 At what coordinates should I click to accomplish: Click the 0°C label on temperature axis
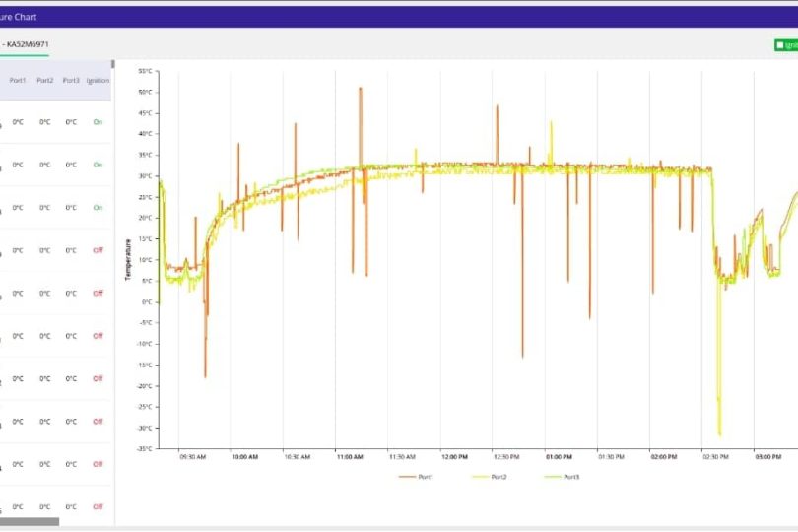pyautogui.click(x=147, y=301)
